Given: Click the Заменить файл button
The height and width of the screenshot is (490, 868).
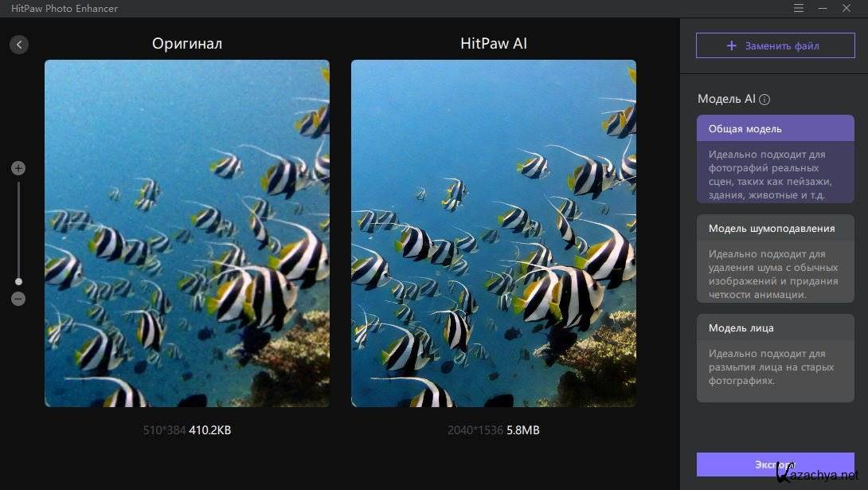Looking at the screenshot, I should tap(775, 45).
